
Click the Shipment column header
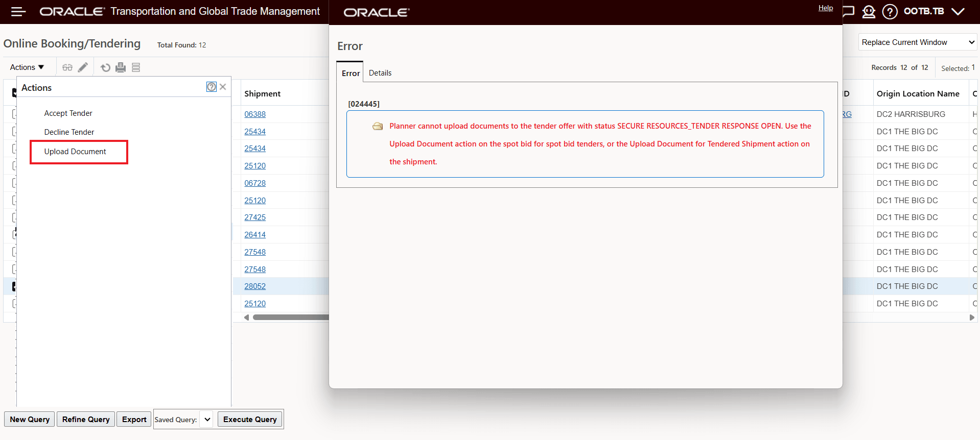coord(263,94)
